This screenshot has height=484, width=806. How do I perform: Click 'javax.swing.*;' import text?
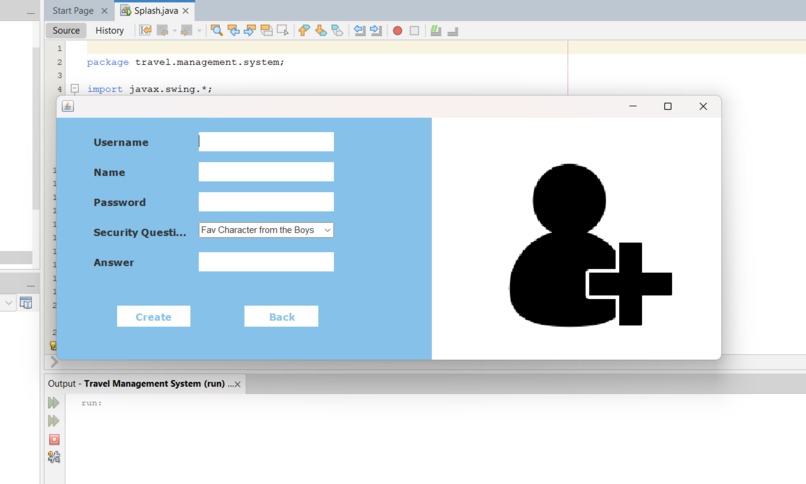tap(171, 89)
